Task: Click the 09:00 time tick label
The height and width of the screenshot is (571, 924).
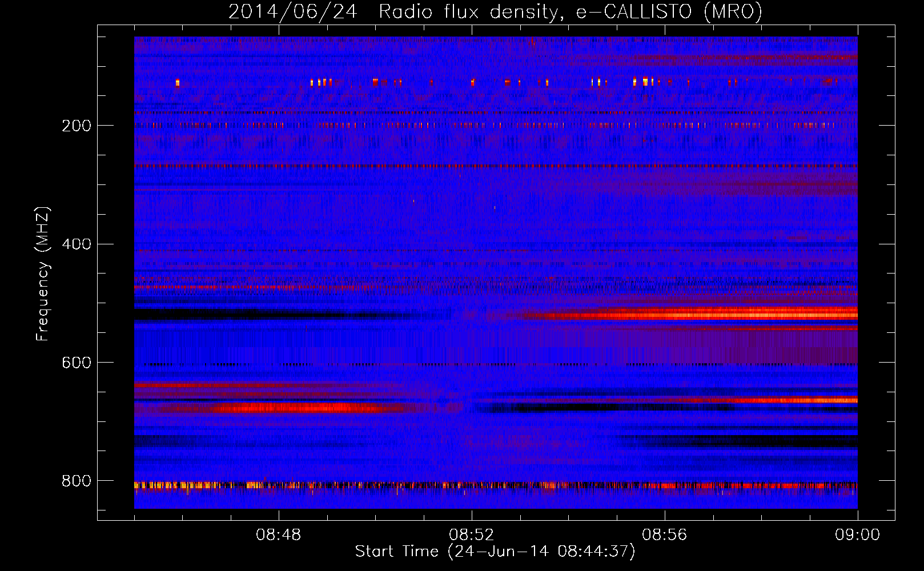Action: [x=858, y=535]
